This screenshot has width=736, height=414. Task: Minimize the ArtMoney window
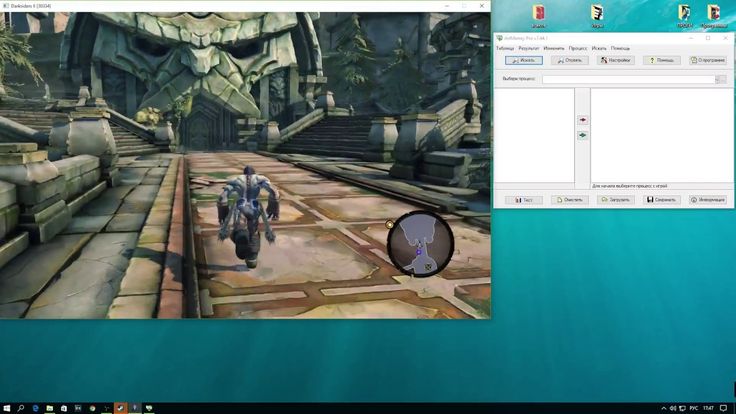tap(691, 38)
